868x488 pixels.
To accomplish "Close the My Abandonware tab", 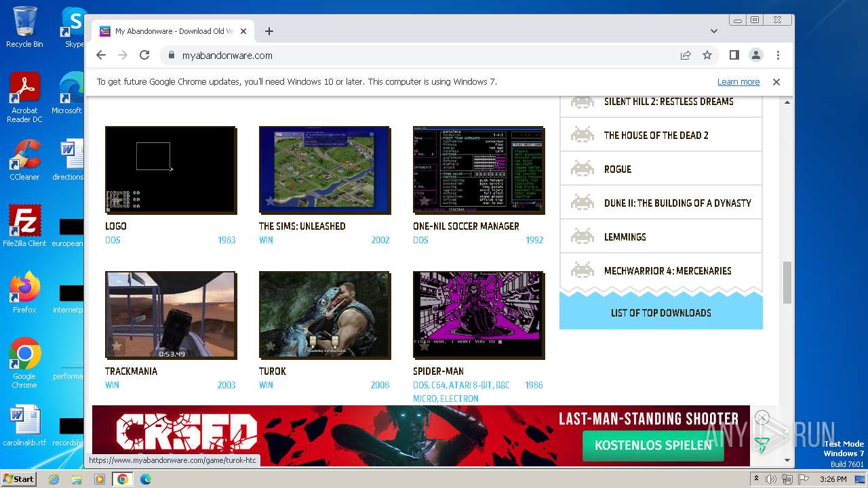I will click(x=243, y=31).
